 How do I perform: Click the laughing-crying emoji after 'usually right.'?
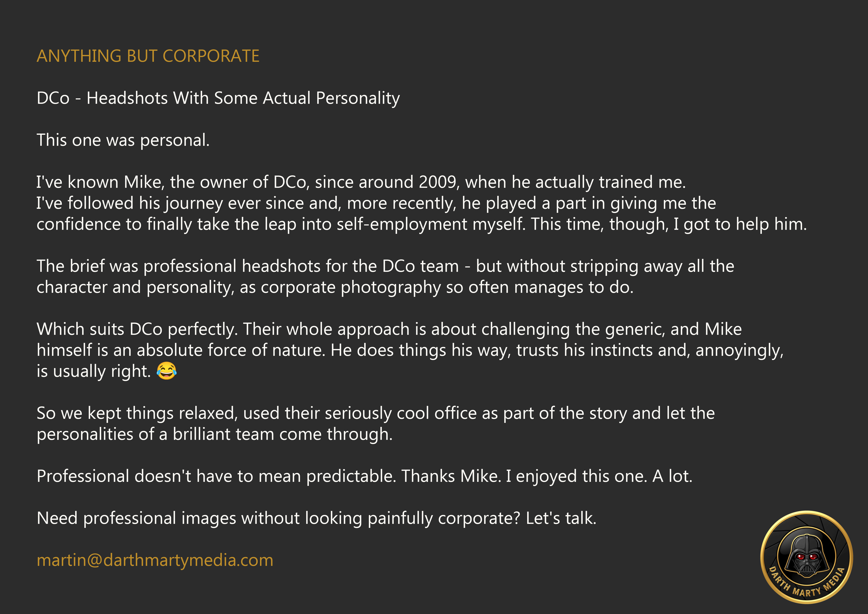click(166, 371)
